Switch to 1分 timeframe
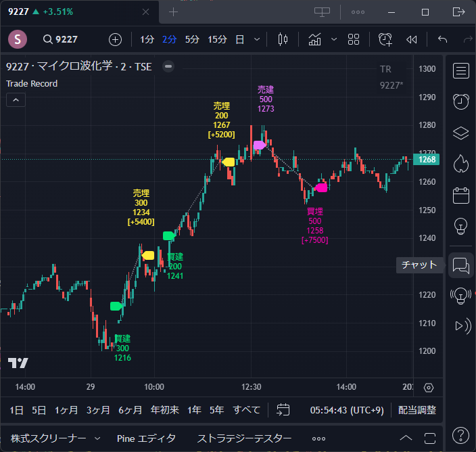This screenshot has width=476, height=452. tap(147, 39)
